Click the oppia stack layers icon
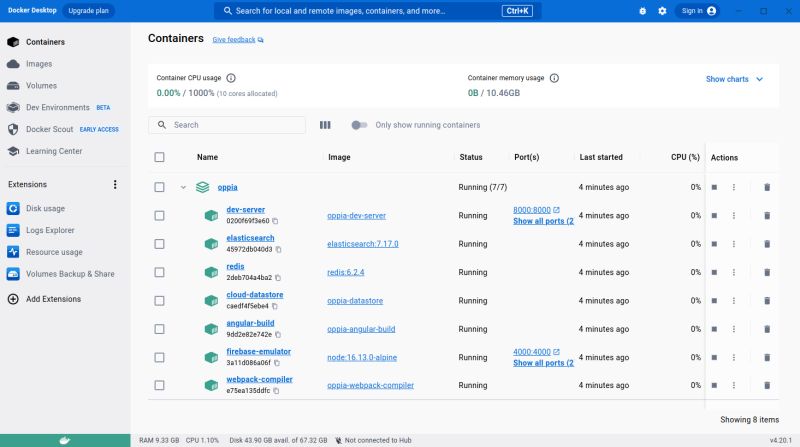The width and height of the screenshot is (800, 447). (x=203, y=187)
